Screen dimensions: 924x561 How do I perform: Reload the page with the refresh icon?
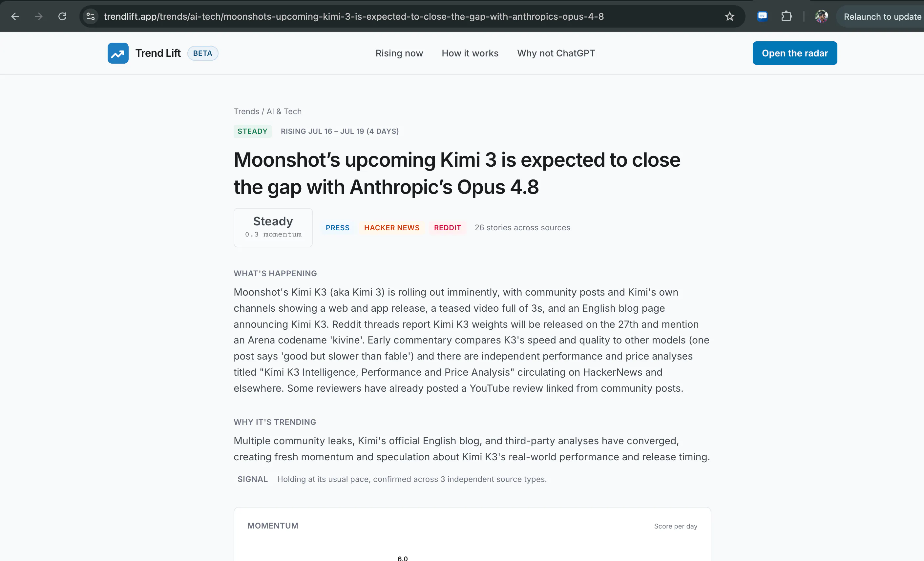coord(62,16)
